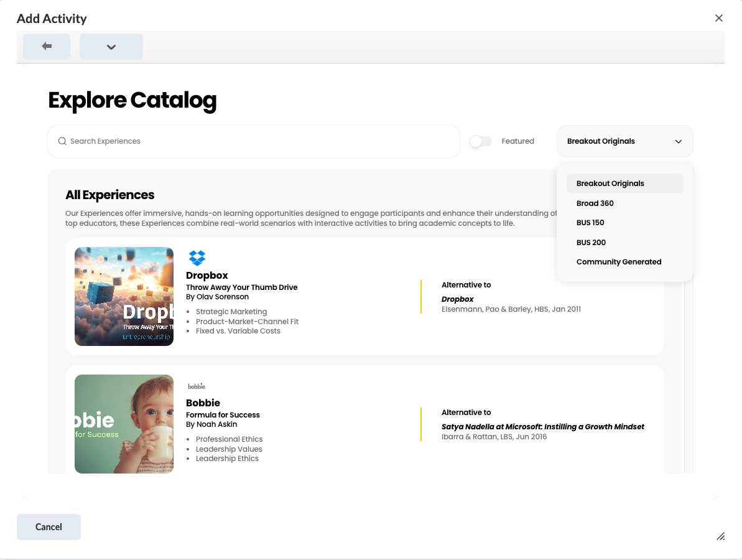Image resolution: width=742 pixels, height=560 pixels.
Task: Click 'Satya Nadella at Microsoft' case title
Action: point(543,426)
